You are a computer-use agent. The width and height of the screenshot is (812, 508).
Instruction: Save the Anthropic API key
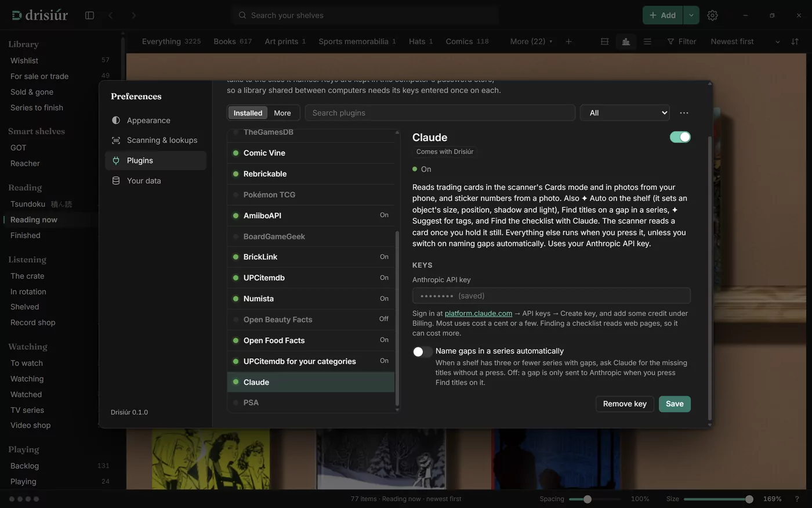click(675, 404)
